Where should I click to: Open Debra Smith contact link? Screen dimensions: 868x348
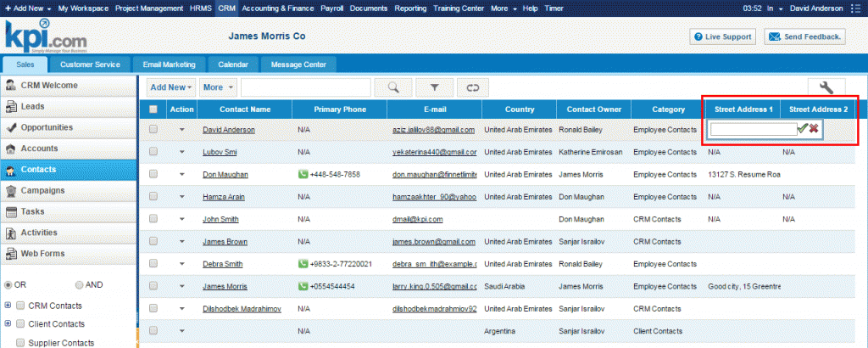click(x=223, y=264)
